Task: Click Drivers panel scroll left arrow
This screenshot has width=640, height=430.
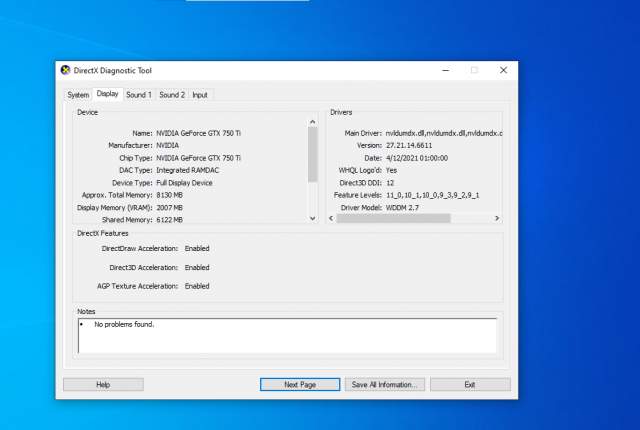Action: point(331,218)
